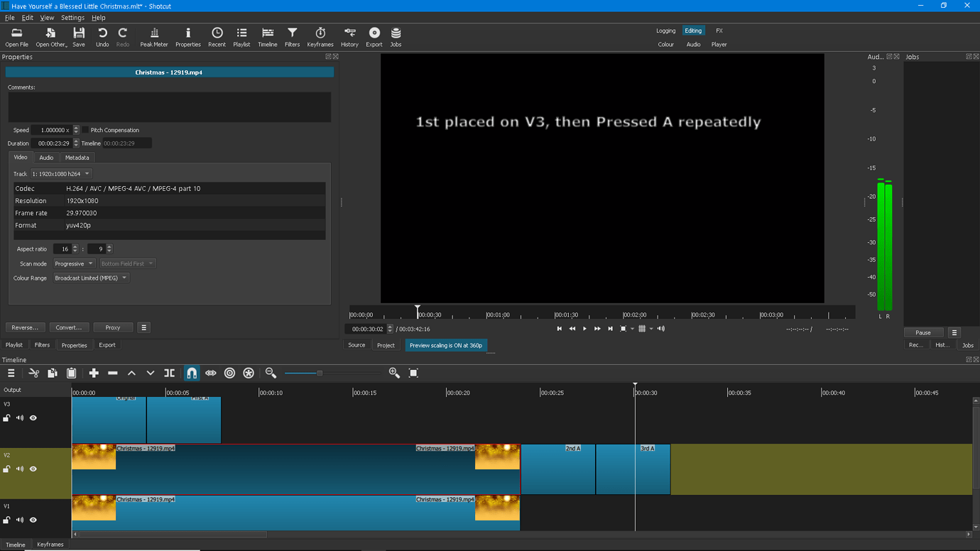Hide track V3 with eye icon

coord(33,418)
